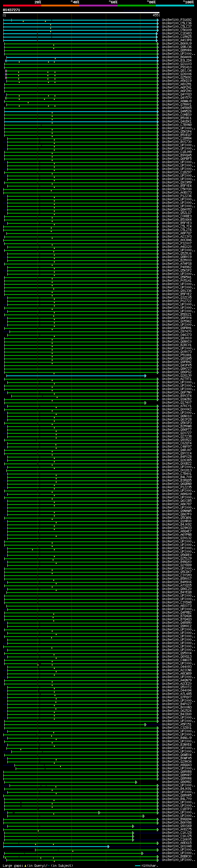
Task: Select label UniRef100_Q6WRX4
Action: (x=177, y=755)
